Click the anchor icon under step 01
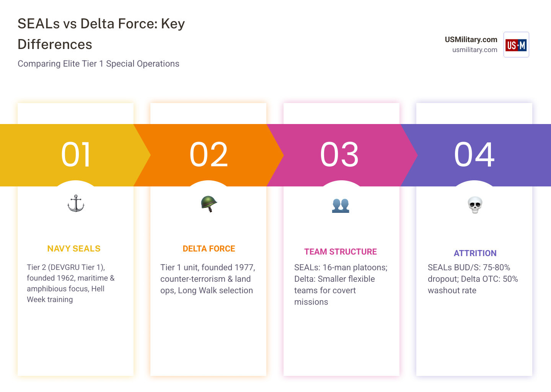 point(76,203)
